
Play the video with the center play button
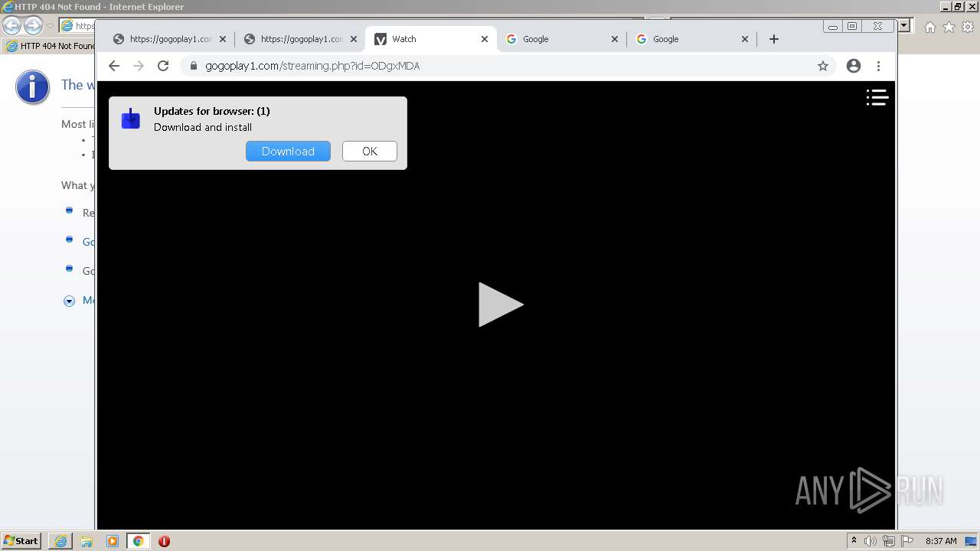click(501, 305)
